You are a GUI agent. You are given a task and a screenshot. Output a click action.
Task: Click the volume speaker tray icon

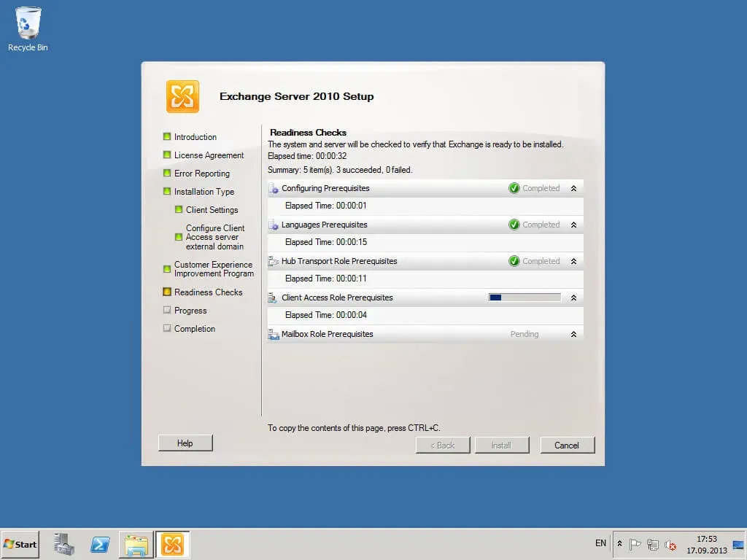click(x=670, y=544)
